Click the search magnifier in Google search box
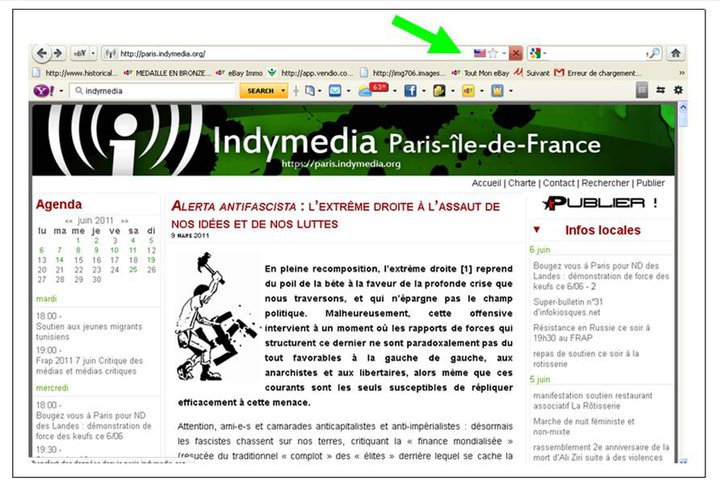Screen dimensions: 720x495 [x=654, y=53]
